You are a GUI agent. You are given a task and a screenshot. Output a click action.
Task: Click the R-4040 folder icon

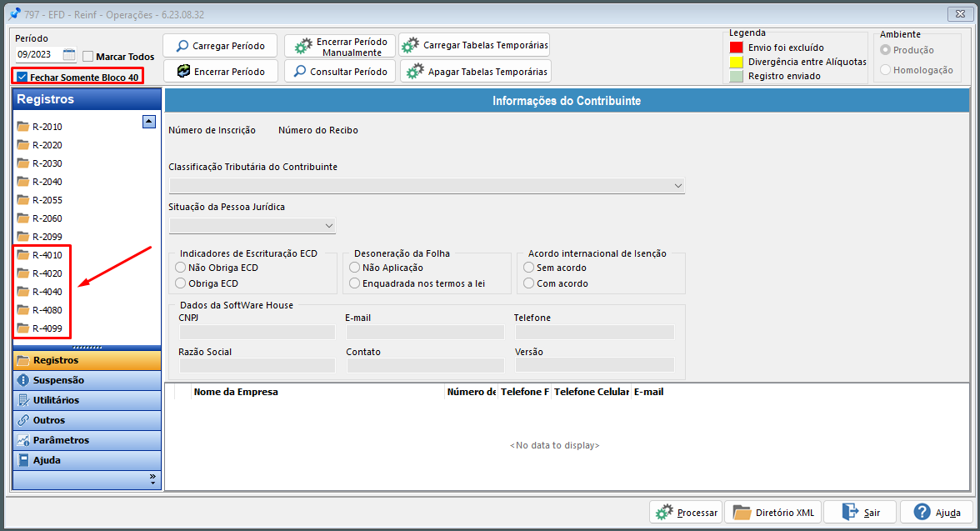click(x=23, y=292)
